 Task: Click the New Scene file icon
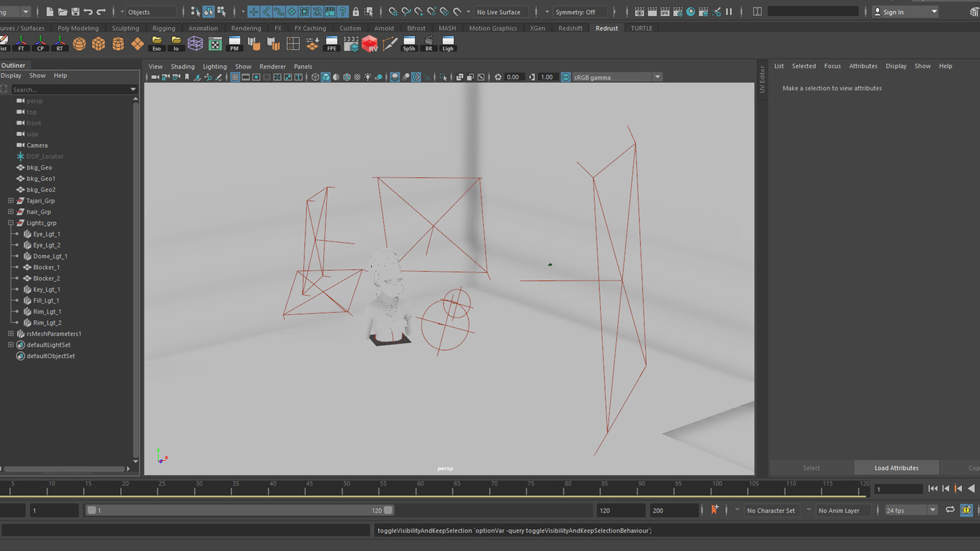coord(50,12)
